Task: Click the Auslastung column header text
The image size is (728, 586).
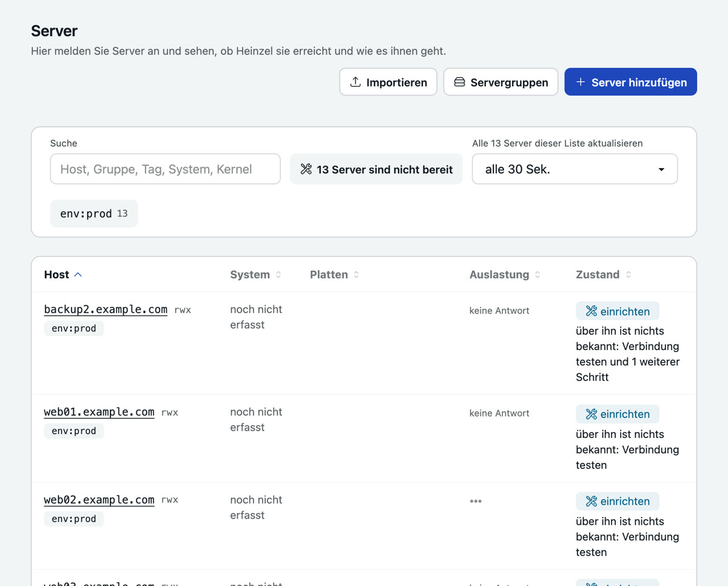Action: (x=499, y=275)
